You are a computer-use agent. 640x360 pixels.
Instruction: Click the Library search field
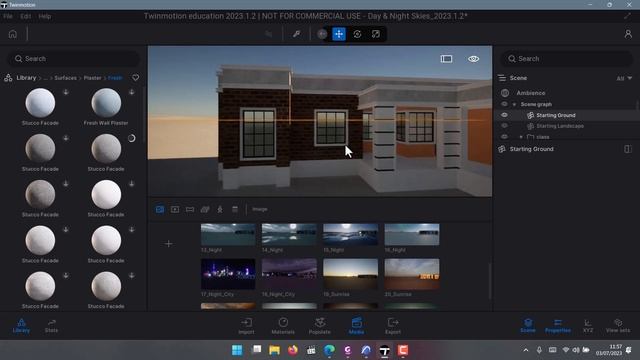(74, 59)
